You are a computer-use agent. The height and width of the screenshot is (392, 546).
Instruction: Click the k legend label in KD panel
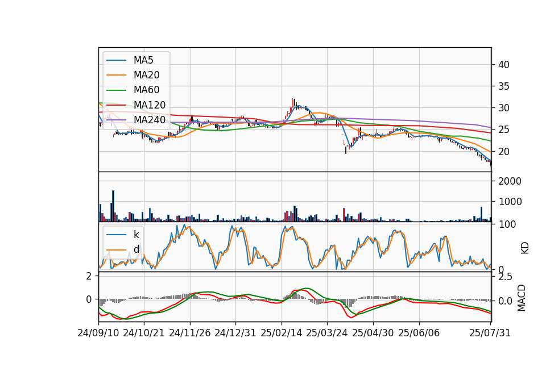tap(136, 235)
